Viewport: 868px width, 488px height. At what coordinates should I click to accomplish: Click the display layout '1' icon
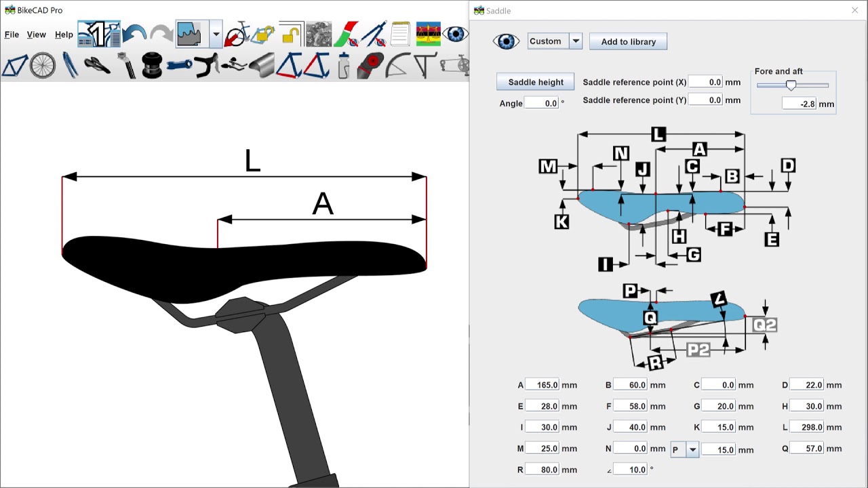[x=99, y=34]
